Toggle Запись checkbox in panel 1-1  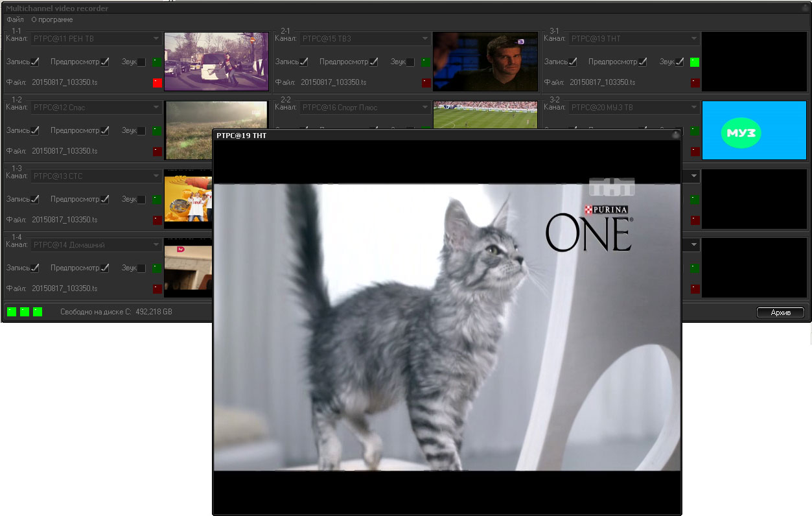click(35, 62)
